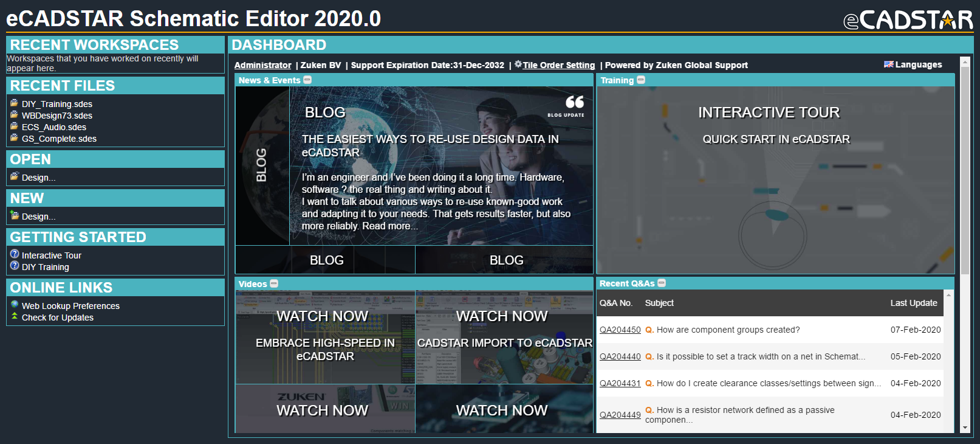
Task: Read more of the re-use design data blog
Action: (x=390, y=226)
